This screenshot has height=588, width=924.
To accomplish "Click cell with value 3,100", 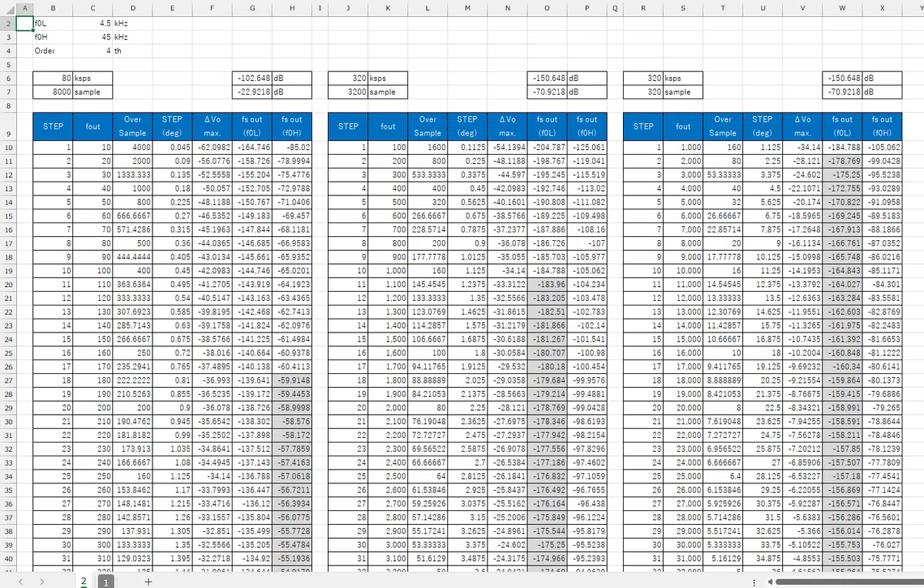I will click(x=388, y=558).
